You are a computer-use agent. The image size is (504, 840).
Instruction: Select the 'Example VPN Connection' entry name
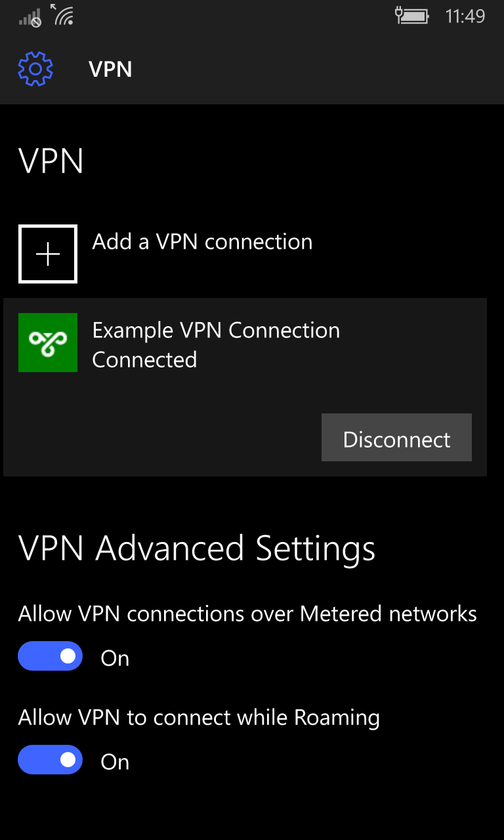pos(216,330)
